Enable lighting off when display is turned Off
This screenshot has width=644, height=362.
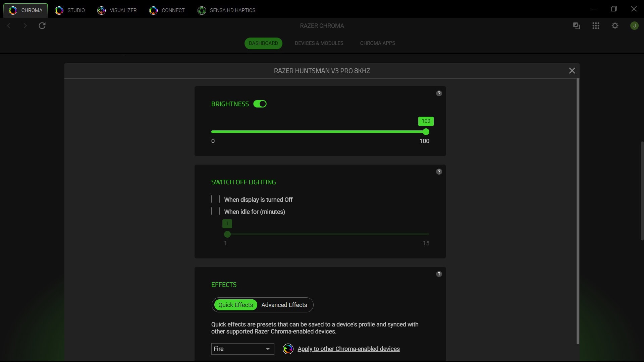tap(215, 199)
